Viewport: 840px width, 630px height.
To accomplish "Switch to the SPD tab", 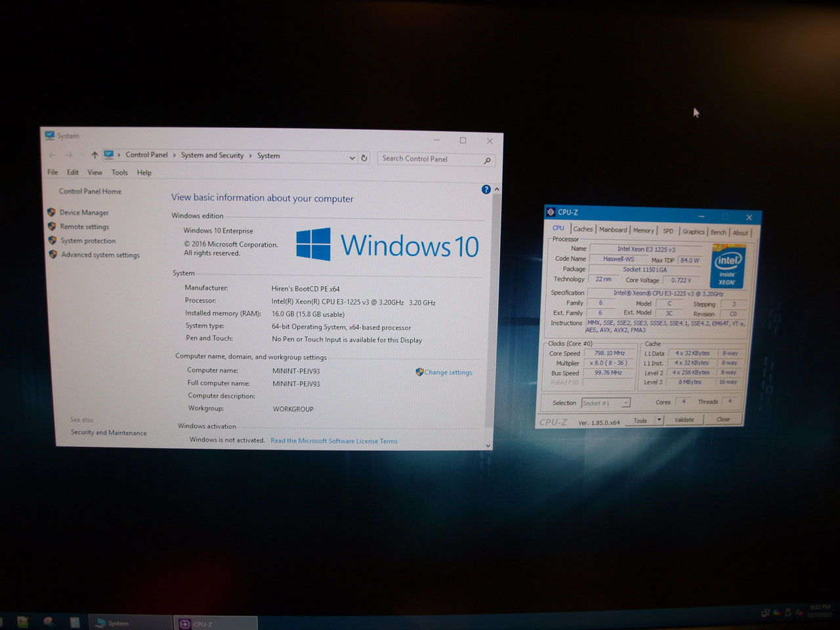I will click(x=668, y=231).
